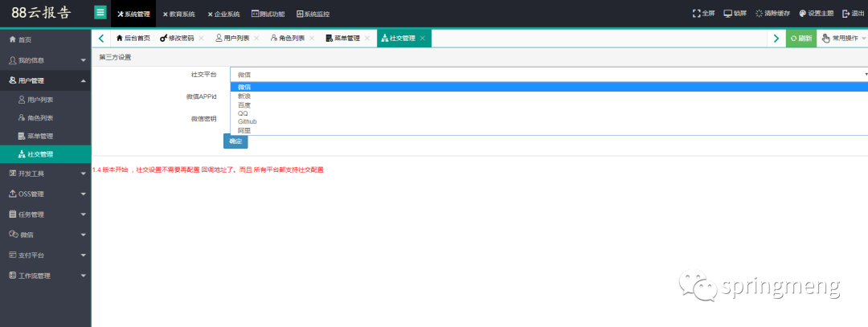Choose QQ from platform list
Image resolution: width=868 pixels, height=327 pixels.
point(549,112)
